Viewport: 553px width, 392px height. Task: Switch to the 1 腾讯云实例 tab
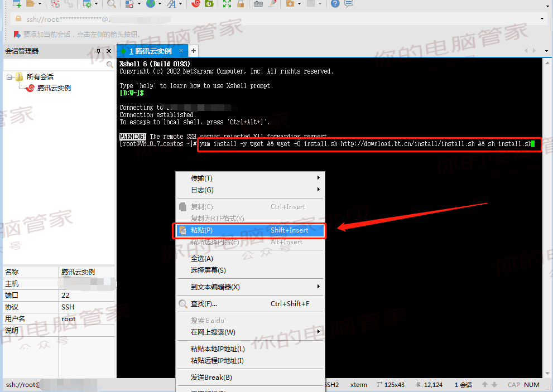150,51
